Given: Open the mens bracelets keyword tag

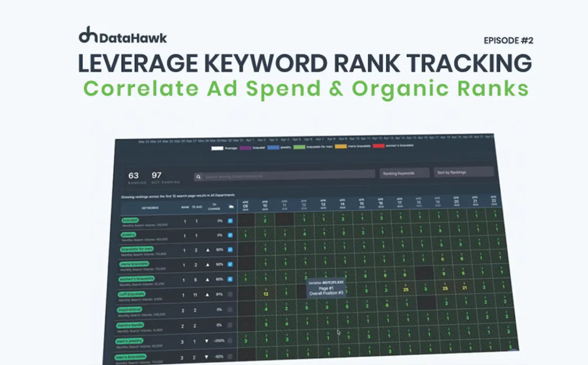Looking at the screenshot, I should tap(135, 264).
